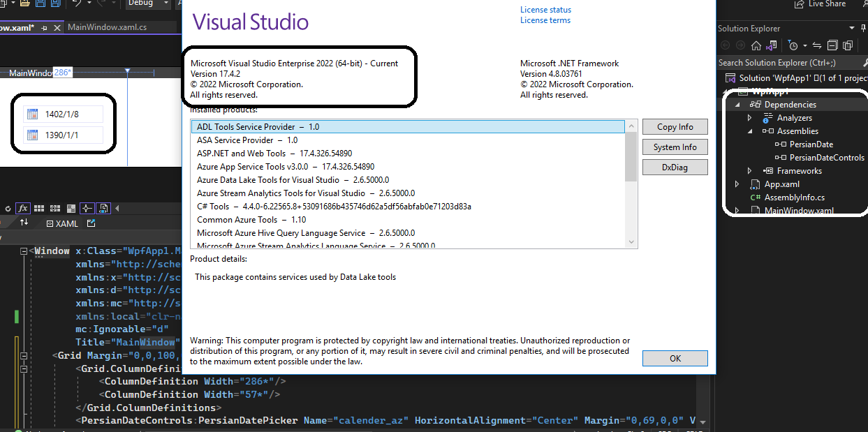868x432 pixels.
Task: Click calendar icon beside 1390/1/1
Action: [32, 135]
